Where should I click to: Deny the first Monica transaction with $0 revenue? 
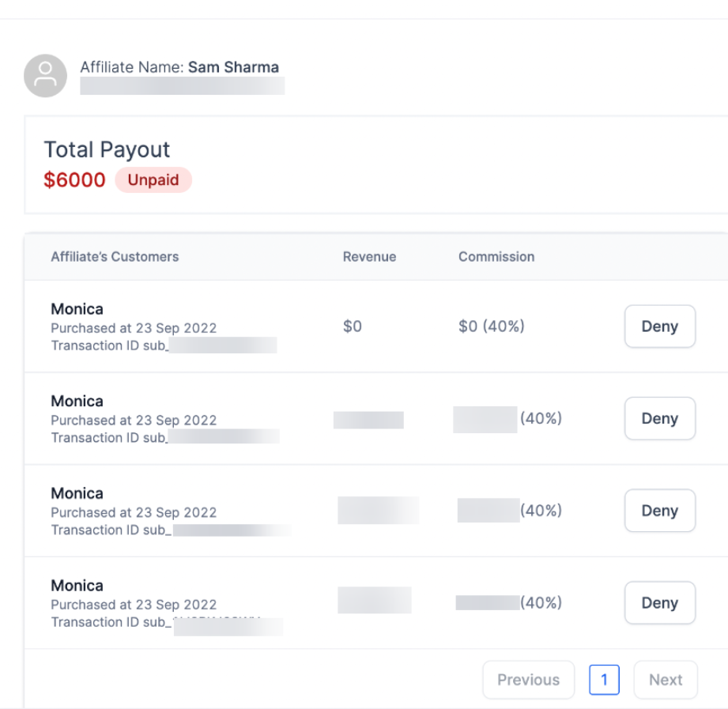pos(659,326)
